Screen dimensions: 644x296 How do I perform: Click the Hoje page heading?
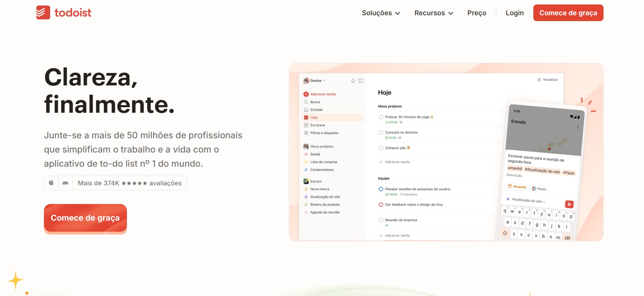(x=385, y=92)
